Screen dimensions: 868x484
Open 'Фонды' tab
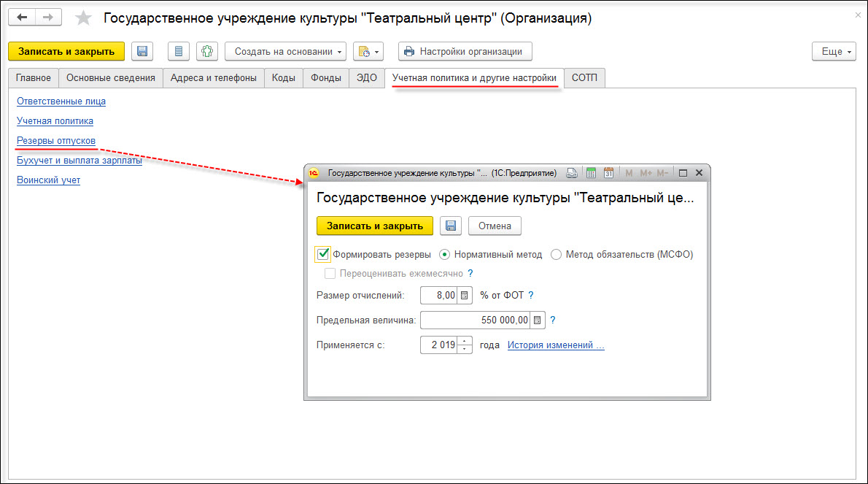tap(326, 78)
